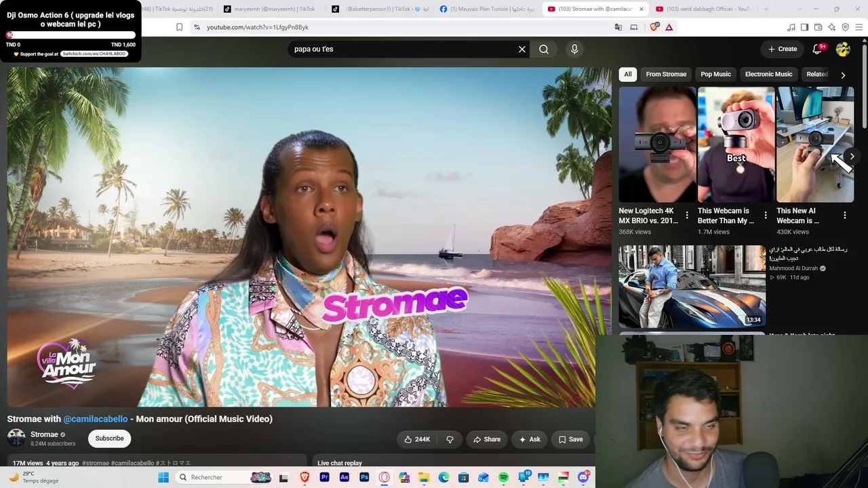The width and height of the screenshot is (868, 488).
Task: Open a new browser tab
Action: point(766,9)
